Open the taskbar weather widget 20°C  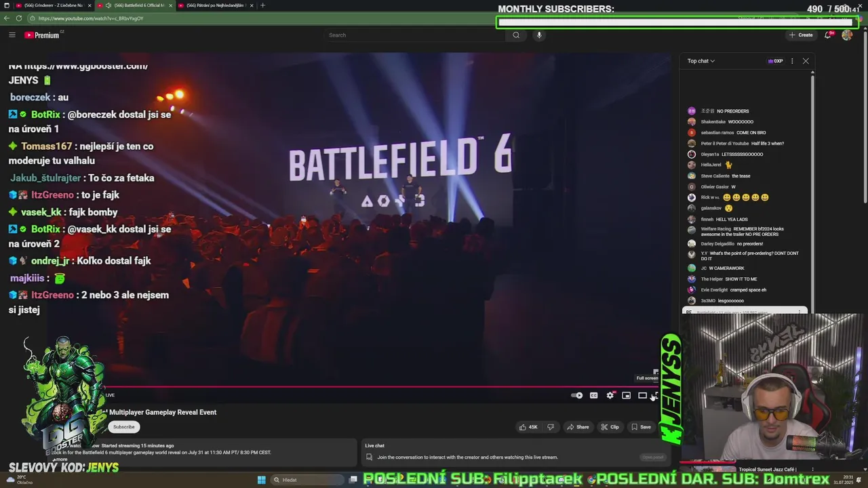[19, 480]
